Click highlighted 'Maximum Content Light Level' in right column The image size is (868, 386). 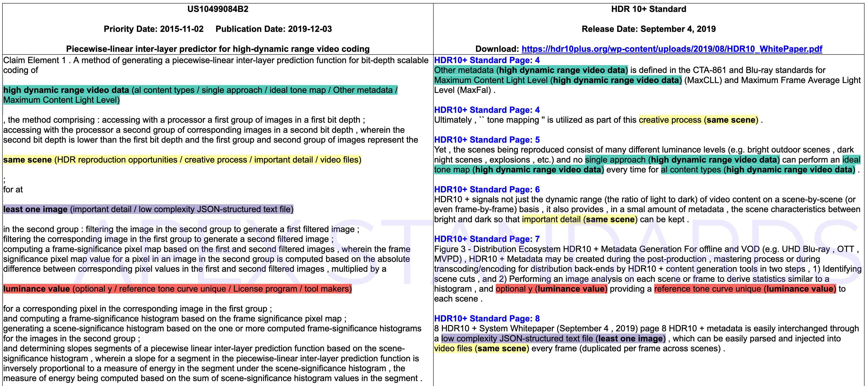(x=491, y=80)
